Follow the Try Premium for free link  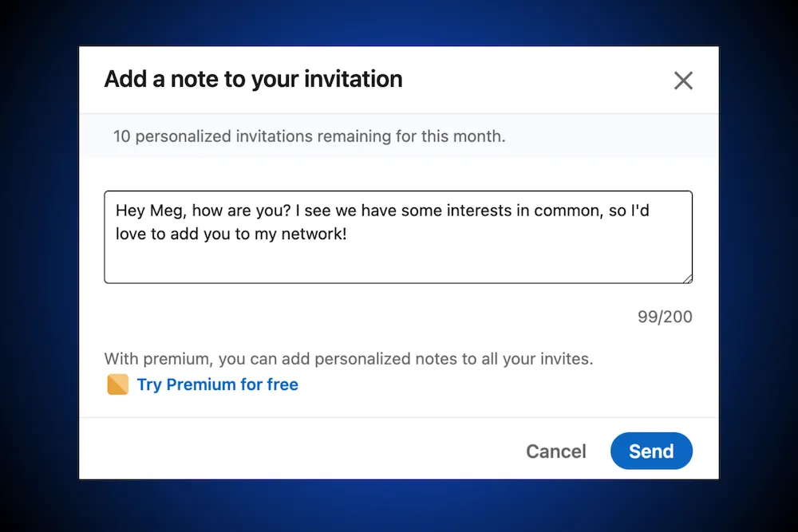(x=217, y=384)
